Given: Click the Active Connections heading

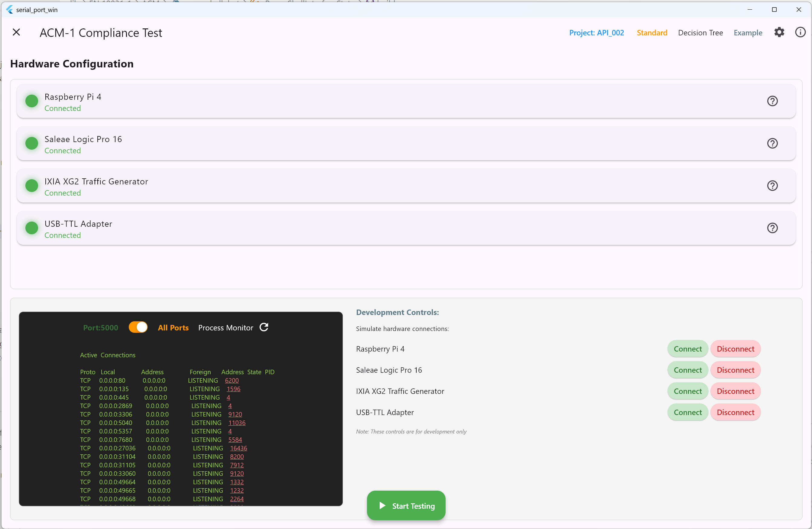Looking at the screenshot, I should [108, 355].
